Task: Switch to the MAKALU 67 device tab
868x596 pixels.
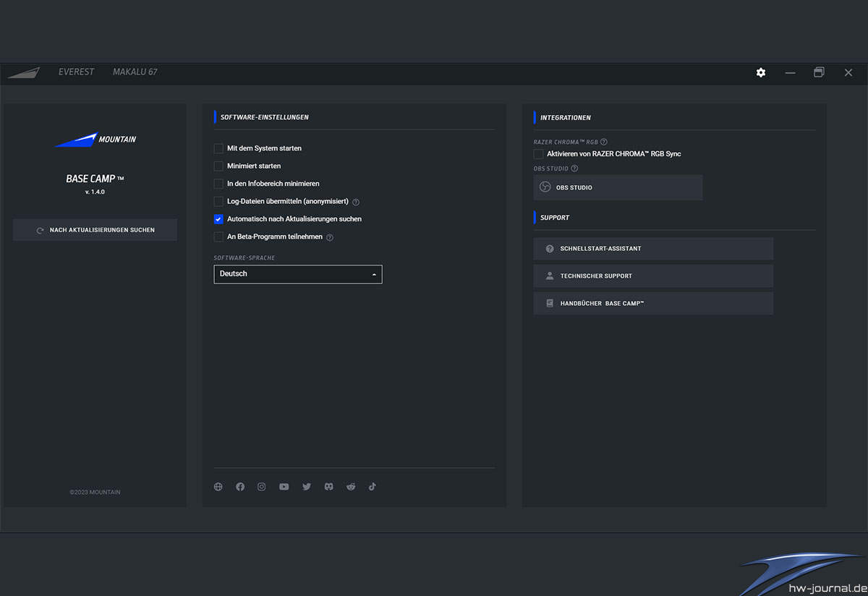Action: coord(135,72)
